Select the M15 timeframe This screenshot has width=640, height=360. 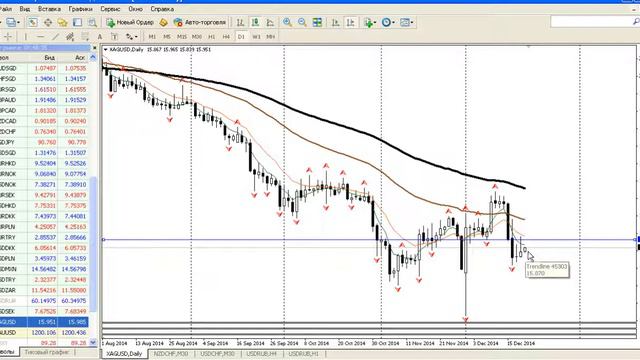(182, 37)
